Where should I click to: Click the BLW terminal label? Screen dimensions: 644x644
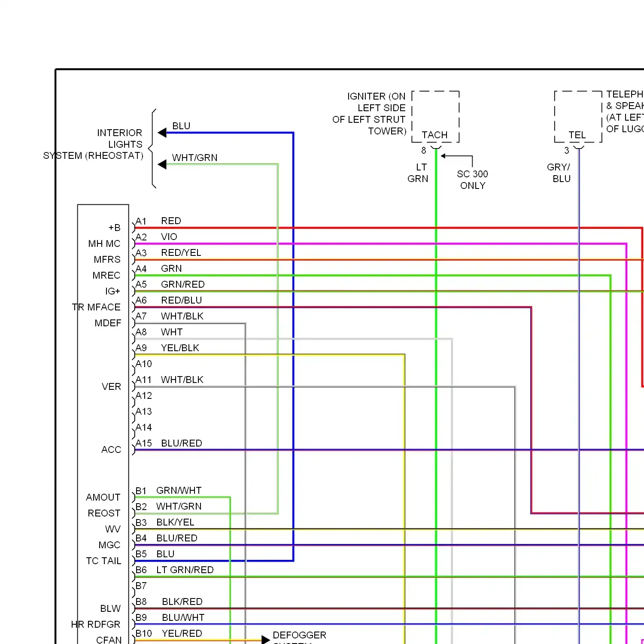[110, 608]
